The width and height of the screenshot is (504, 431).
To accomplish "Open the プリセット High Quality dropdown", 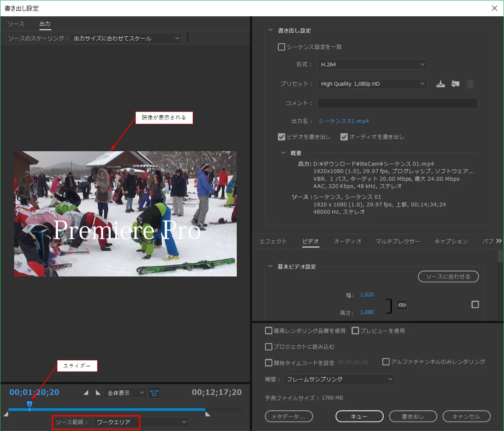I will (372, 84).
